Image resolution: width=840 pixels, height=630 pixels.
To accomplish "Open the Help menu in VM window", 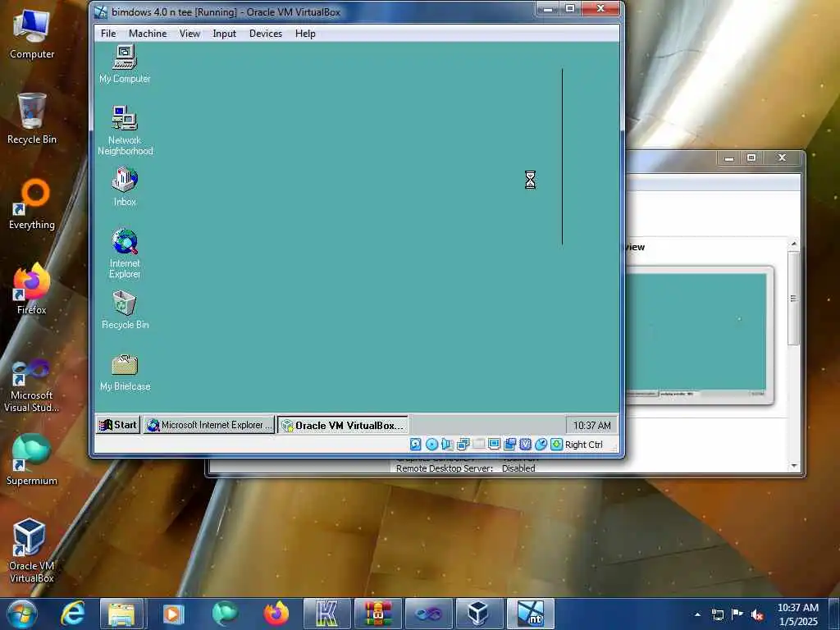I will [305, 33].
